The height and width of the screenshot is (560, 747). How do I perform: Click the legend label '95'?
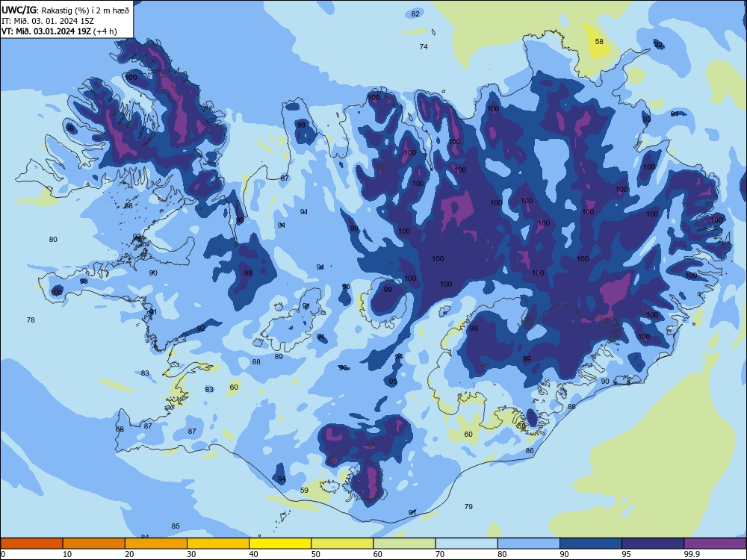coord(627,554)
